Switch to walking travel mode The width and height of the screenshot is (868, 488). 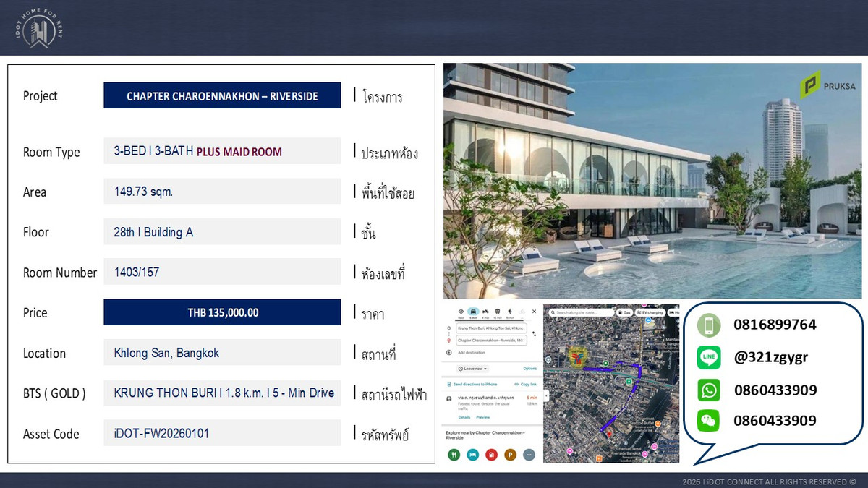(510, 312)
